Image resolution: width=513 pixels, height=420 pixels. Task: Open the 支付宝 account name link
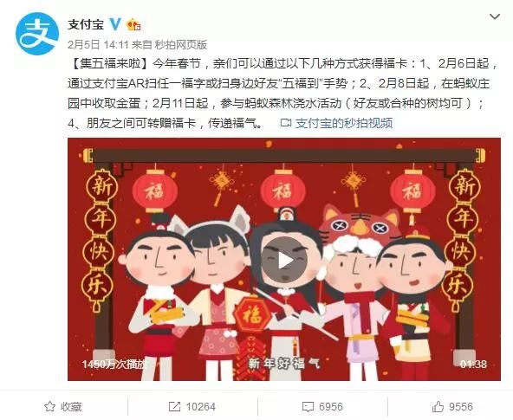(86, 24)
